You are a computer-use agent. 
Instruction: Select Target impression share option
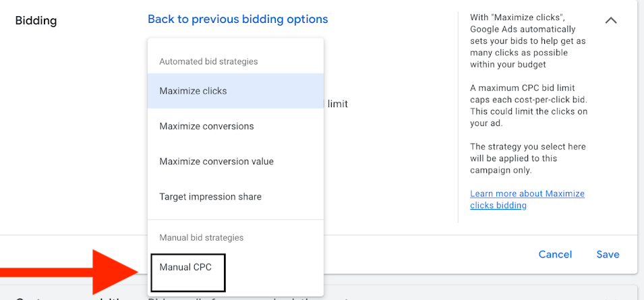(x=210, y=197)
